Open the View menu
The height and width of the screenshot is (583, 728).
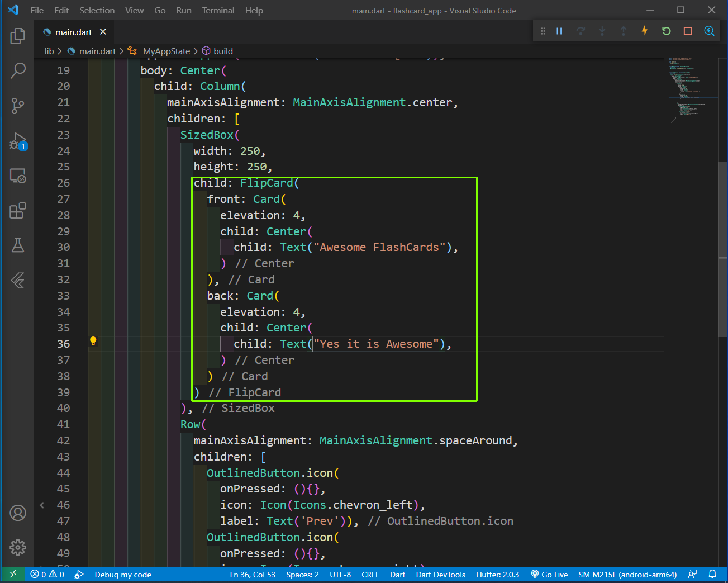tap(134, 10)
